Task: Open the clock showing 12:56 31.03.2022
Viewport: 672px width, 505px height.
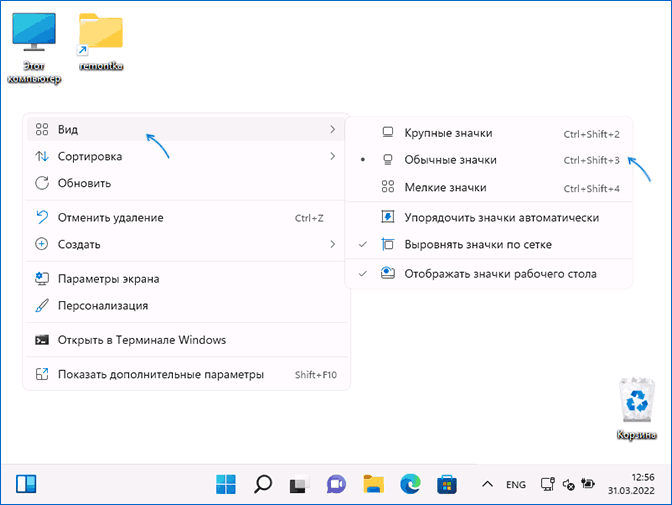Action: pos(631,484)
